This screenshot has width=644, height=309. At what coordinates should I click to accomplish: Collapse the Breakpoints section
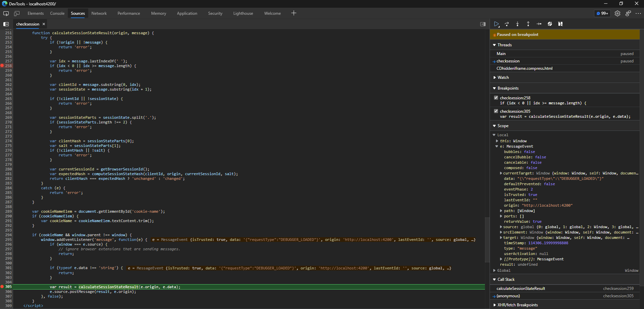[494, 88]
